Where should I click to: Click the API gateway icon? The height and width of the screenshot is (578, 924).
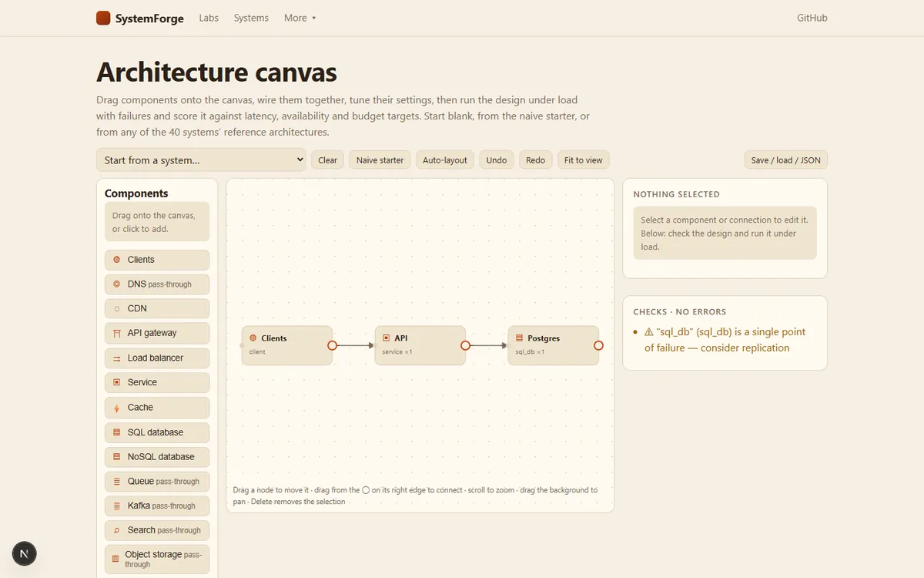tap(116, 333)
